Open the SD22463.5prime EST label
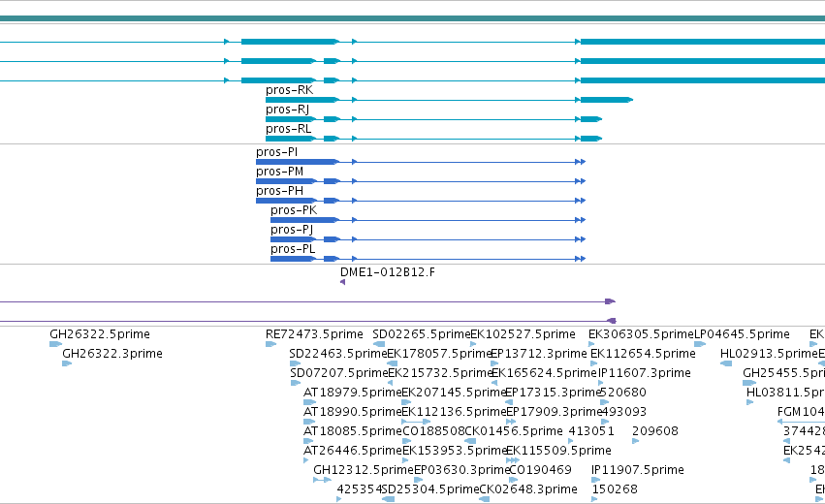 337,354
